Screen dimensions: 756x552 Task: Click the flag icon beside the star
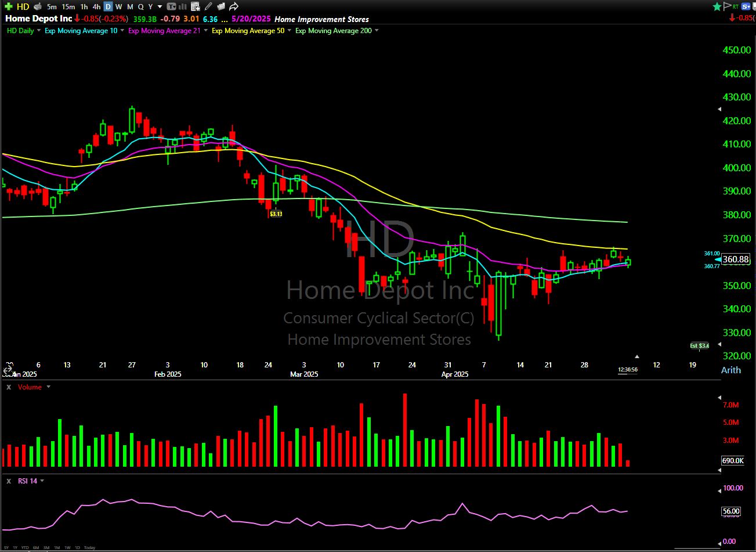727,6
